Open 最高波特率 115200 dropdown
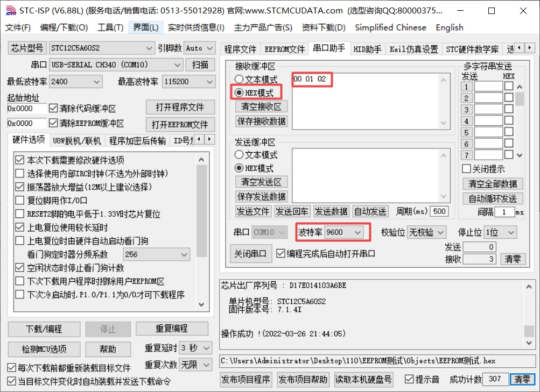This screenshot has height=392, width=540. [189, 82]
